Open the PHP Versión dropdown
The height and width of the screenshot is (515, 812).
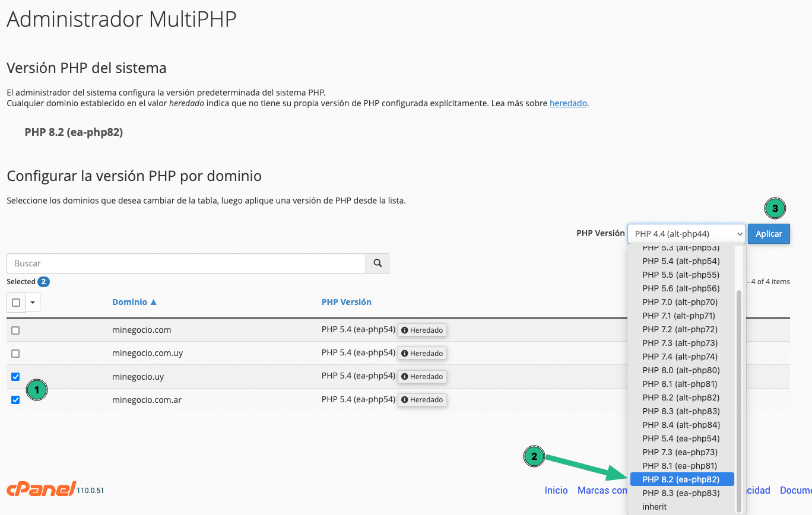click(686, 234)
